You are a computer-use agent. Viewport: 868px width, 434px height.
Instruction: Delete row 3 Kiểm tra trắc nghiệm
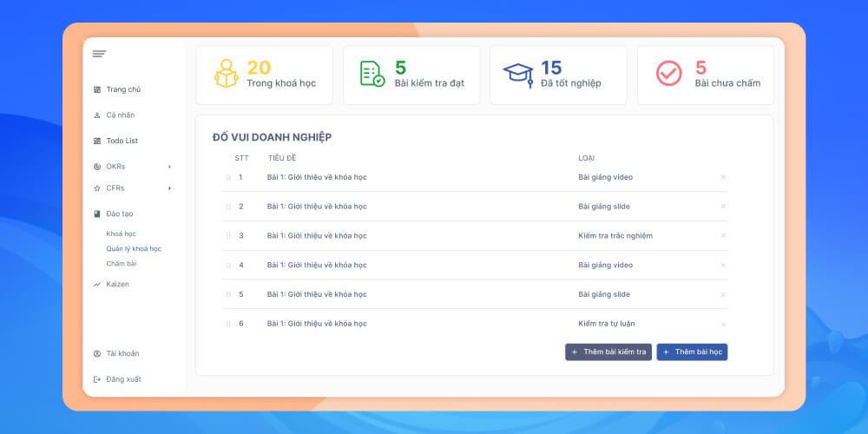[723, 236]
